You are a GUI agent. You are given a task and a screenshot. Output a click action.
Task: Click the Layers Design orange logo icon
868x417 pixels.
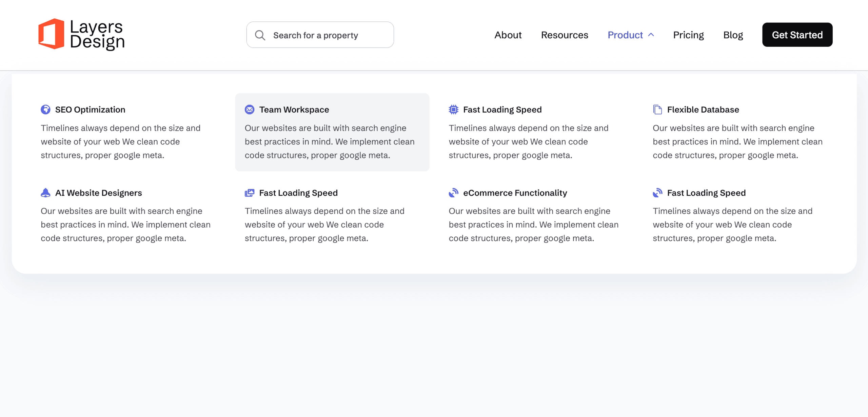[x=51, y=34]
